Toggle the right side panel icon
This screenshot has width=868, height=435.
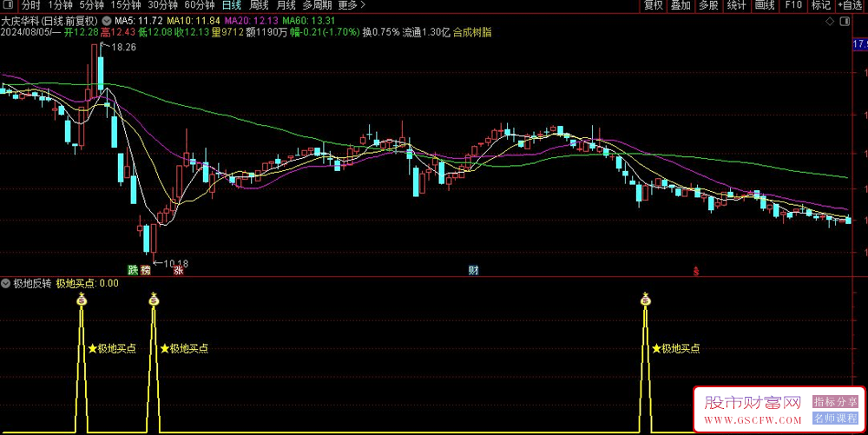pyautogui.click(x=845, y=21)
